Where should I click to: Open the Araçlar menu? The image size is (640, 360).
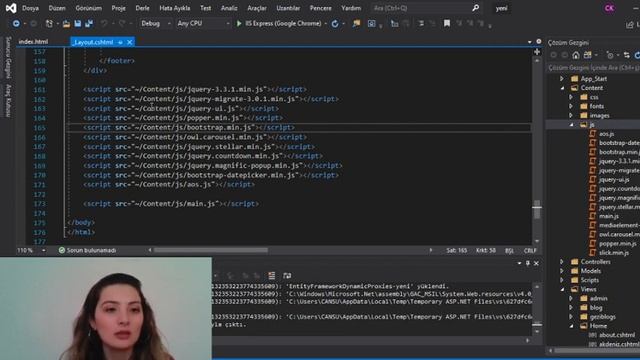(257, 8)
